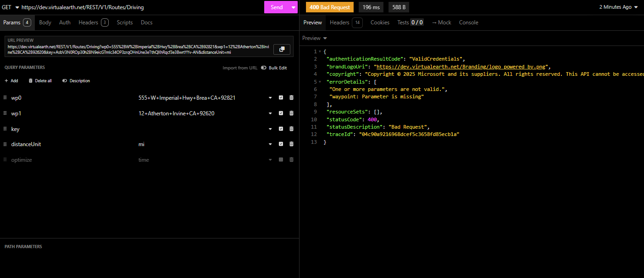Copy the URL preview to clipboard
Screen dimensions: 644x278
pyautogui.click(x=282, y=49)
